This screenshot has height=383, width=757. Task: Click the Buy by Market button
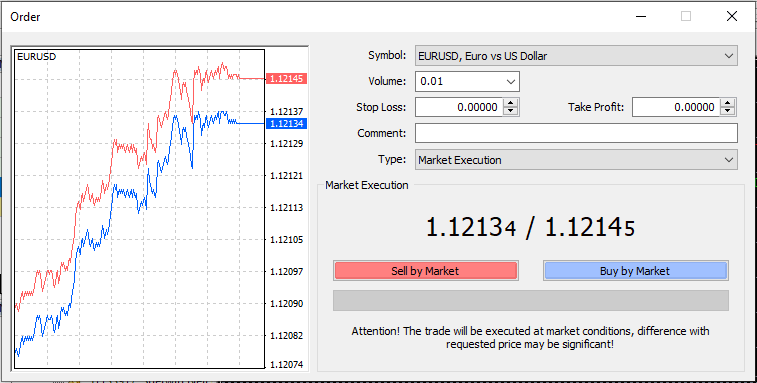pyautogui.click(x=635, y=271)
